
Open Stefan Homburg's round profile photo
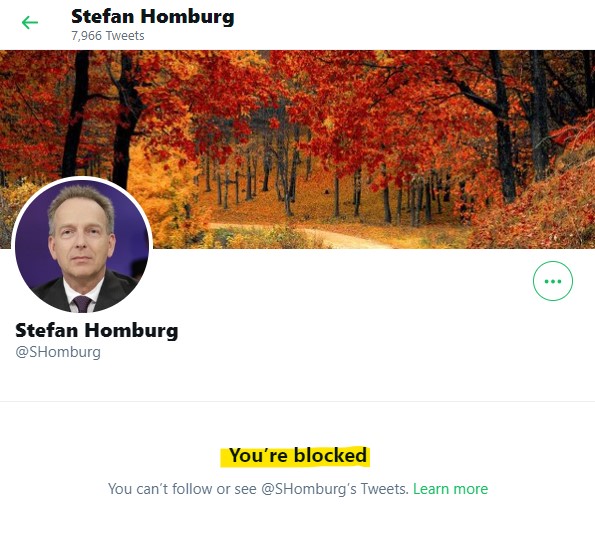(x=82, y=247)
